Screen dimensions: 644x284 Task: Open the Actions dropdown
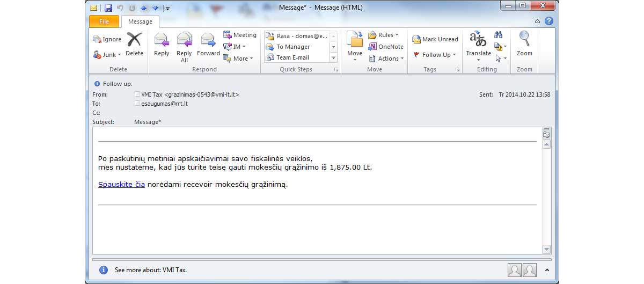386,59
